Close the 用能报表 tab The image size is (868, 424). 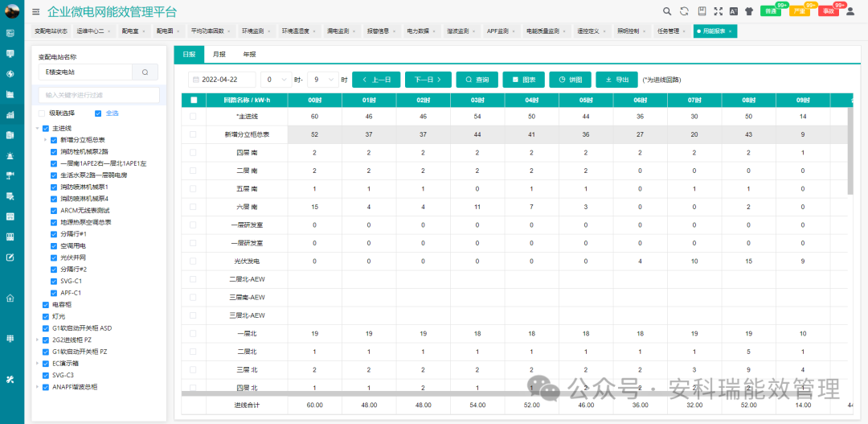point(730,31)
